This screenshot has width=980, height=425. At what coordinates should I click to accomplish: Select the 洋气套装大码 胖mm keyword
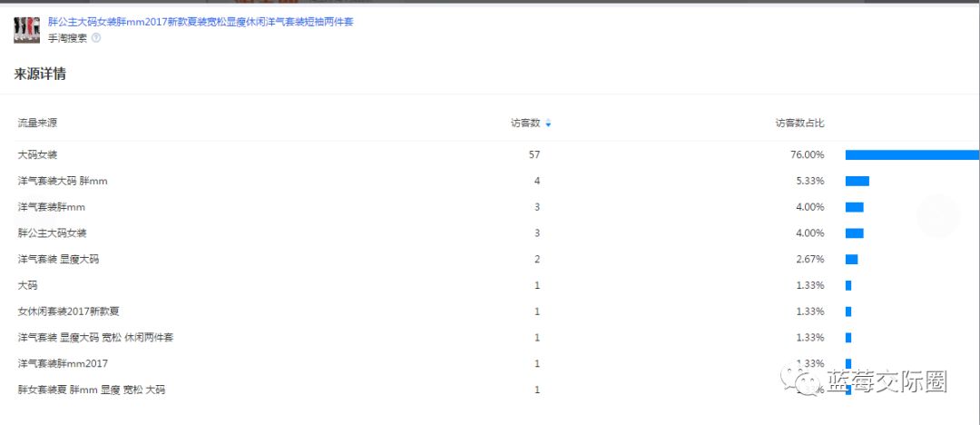(x=64, y=181)
